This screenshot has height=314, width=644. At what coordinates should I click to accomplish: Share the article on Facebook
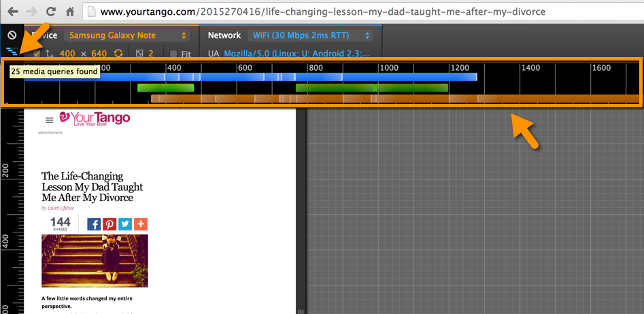tap(94, 224)
